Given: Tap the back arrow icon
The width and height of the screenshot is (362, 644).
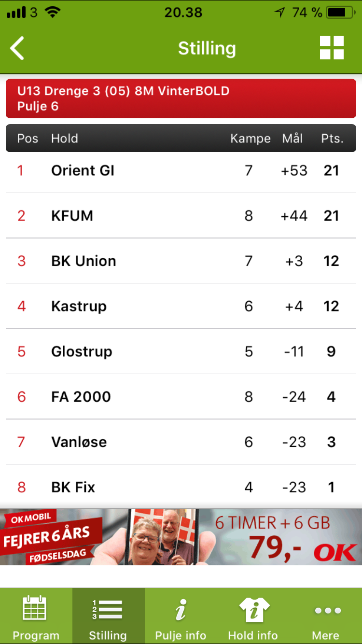Looking at the screenshot, I should (17, 48).
